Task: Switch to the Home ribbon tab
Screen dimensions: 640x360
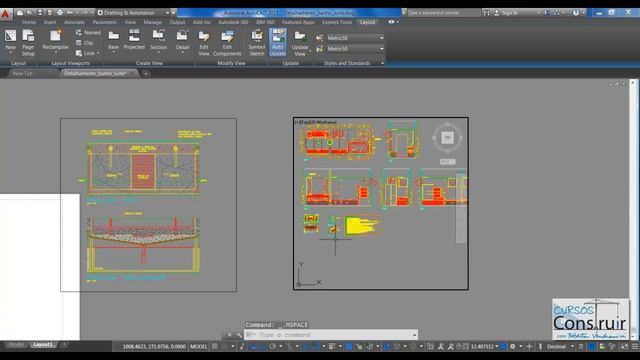Action: (x=29, y=22)
